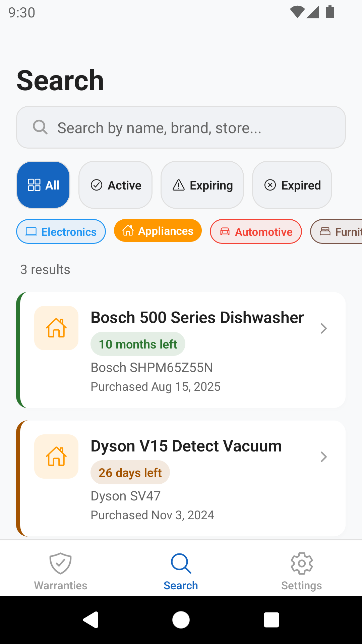
Task: Tap the house icon on Bosch Dishwasher
Action: [x=56, y=328]
